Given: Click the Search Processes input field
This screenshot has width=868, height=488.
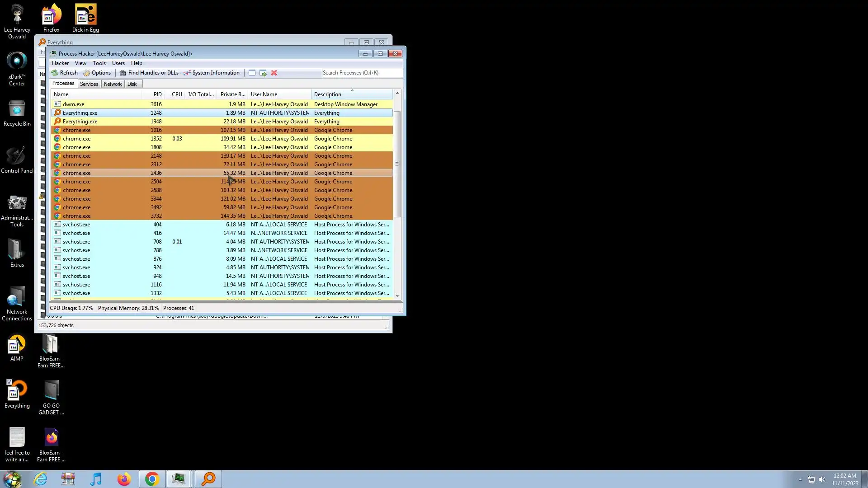Looking at the screenshot, I should tap(362, 73).
